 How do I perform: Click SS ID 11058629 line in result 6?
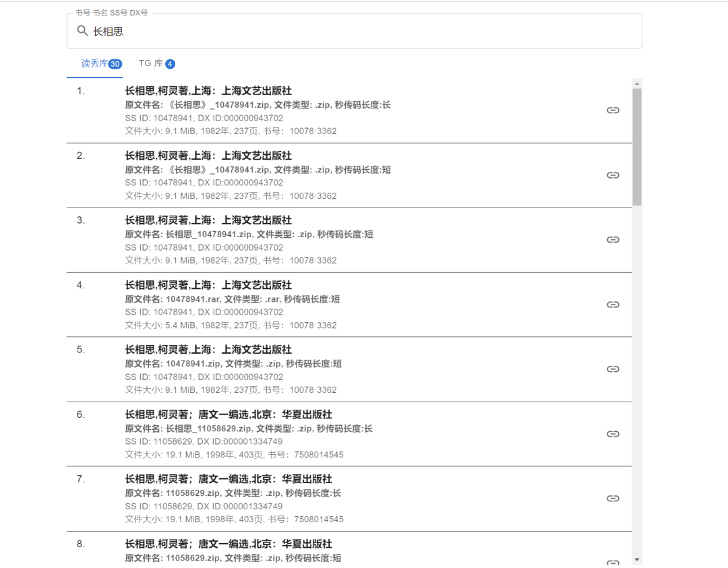[204, 442]
